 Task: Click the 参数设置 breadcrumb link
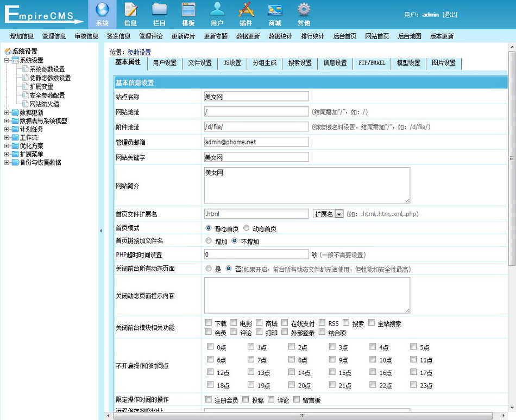[x=139, y=52]
